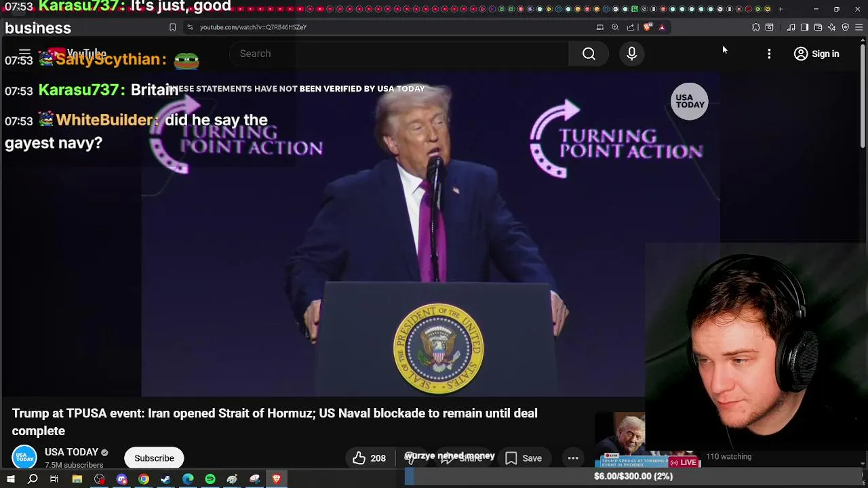
Task: Open Brave Shields lion icon
Action: point(648,27)
